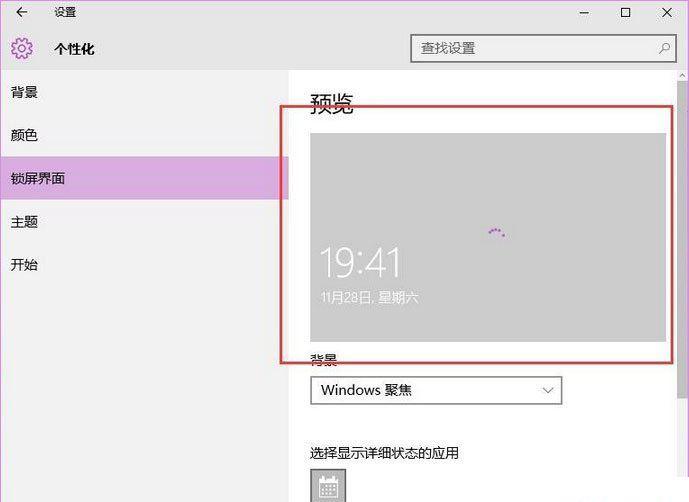This screenshot has height=502, width=689.
Task: Select the 锁屏界面 sidebar item
Action: click(144, 178)
